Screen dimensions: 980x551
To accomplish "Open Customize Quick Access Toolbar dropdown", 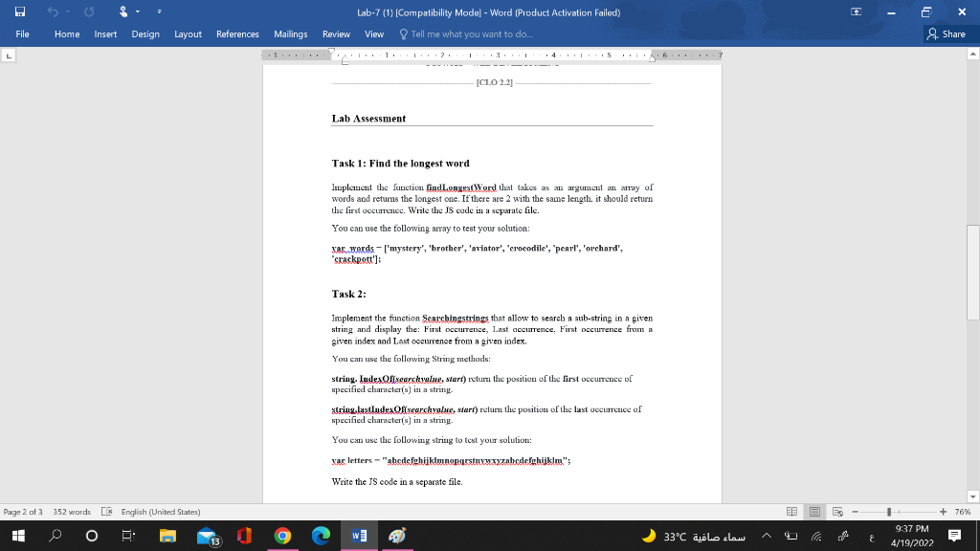I will tap(160, 11).
